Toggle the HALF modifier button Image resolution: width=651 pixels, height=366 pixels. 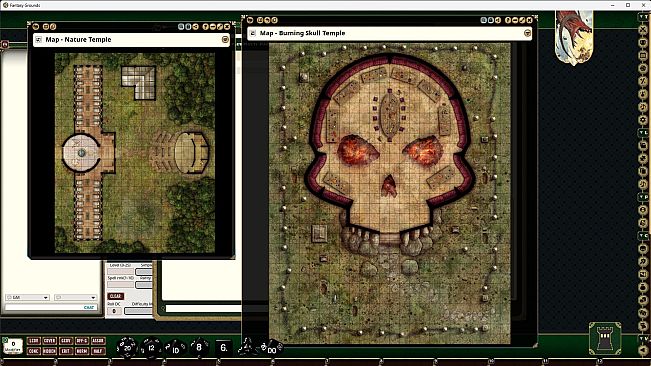[98, 351]
